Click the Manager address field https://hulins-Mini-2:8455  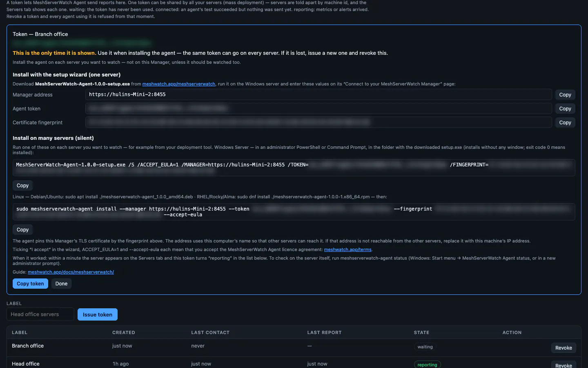318,94
